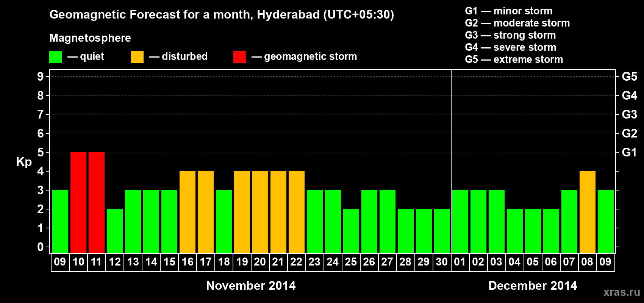Click date label 21 on the axis
Screen dimensions: 644x303
click(278, 262)
